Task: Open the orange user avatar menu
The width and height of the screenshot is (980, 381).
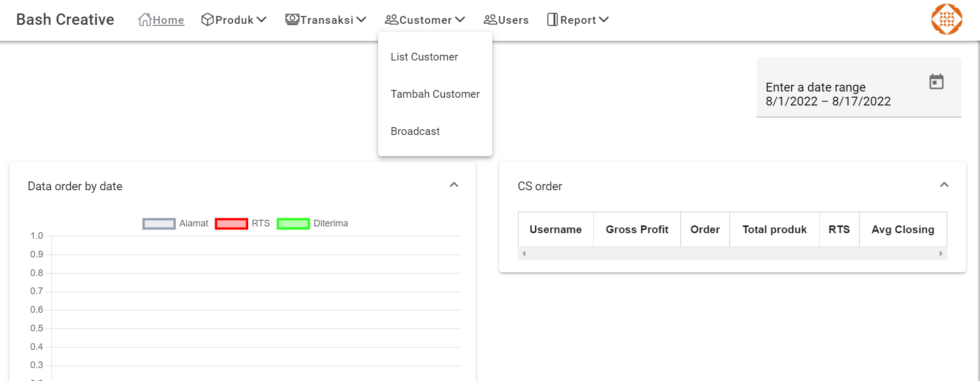Action: [x=946, y=20]
